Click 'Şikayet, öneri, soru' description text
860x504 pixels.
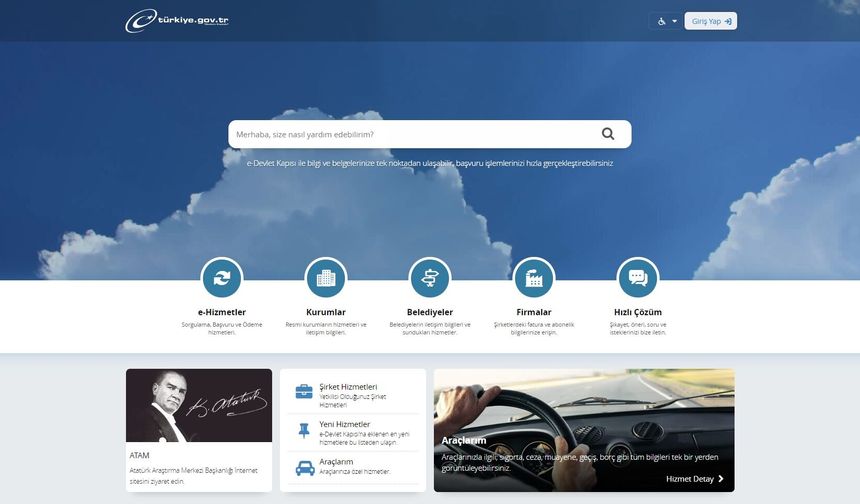[638, 329]
